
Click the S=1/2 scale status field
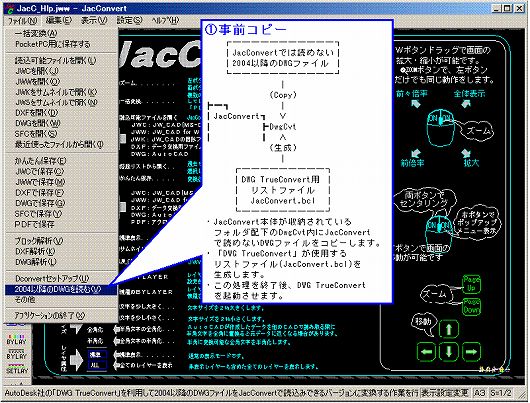[501, 393]
